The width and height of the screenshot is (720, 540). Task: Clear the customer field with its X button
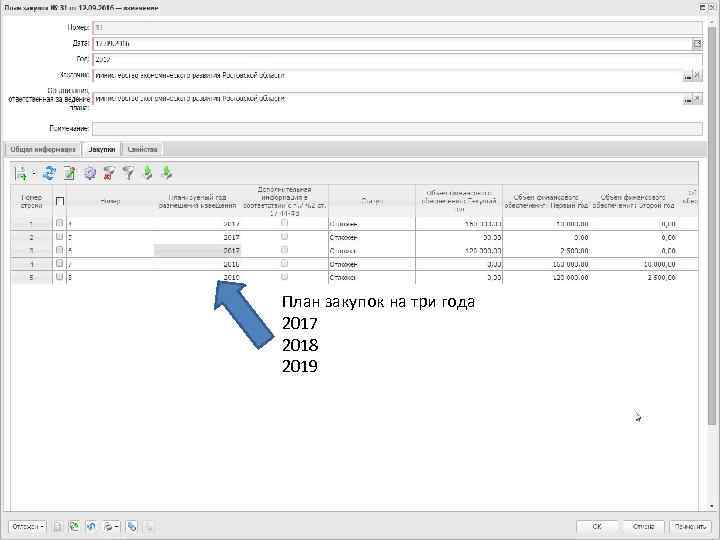[698, 76]
